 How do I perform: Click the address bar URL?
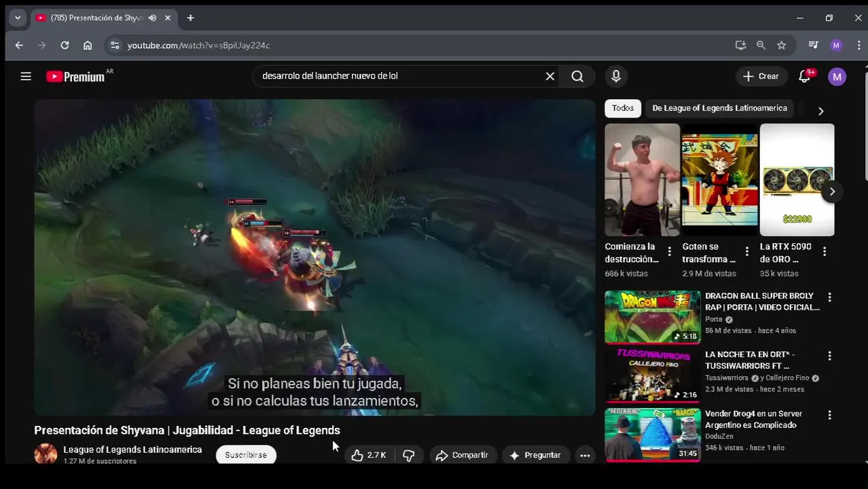click(x=198, y=45)
